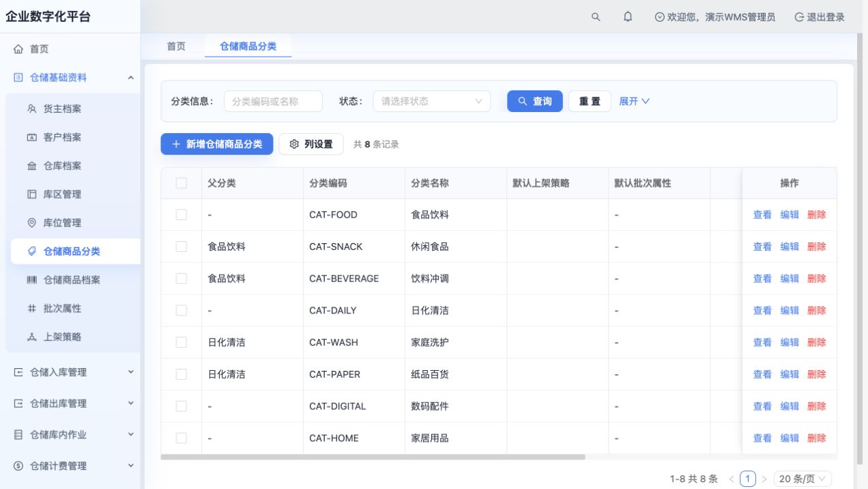Viewport: 868px width, 489px height.
Task: Open the 状态 status dropdown
Action: [x=432, y=101]
